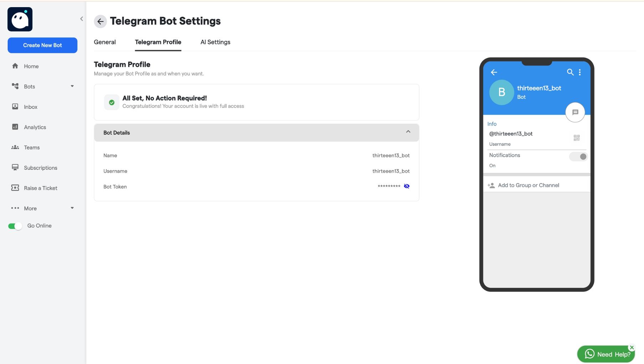Click the message bubble button in the phone preview

pyautogui.click(x=575, y=112)
